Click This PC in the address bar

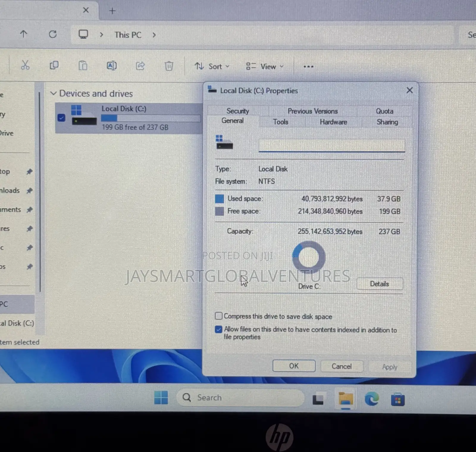point(128,35)
